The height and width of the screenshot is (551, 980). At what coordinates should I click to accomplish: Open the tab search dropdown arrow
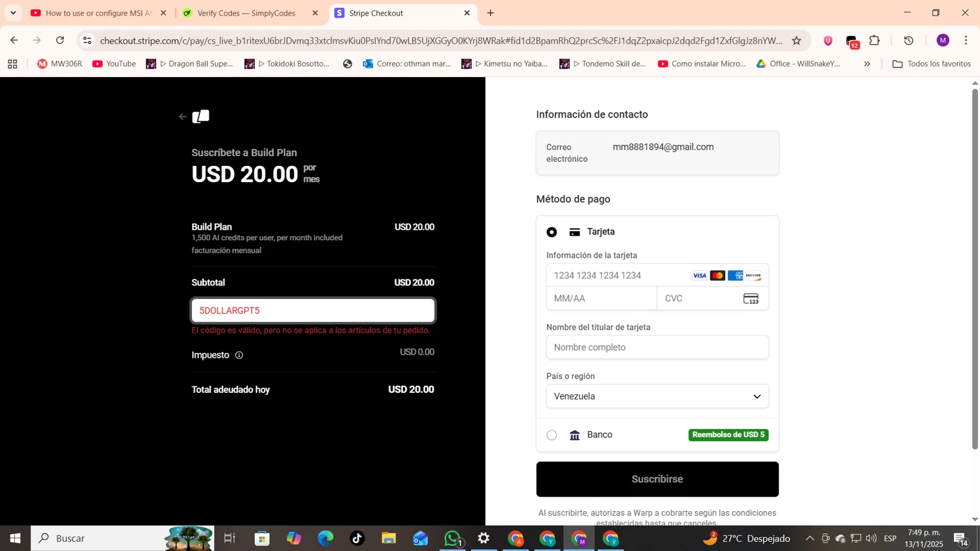[13, 13]
